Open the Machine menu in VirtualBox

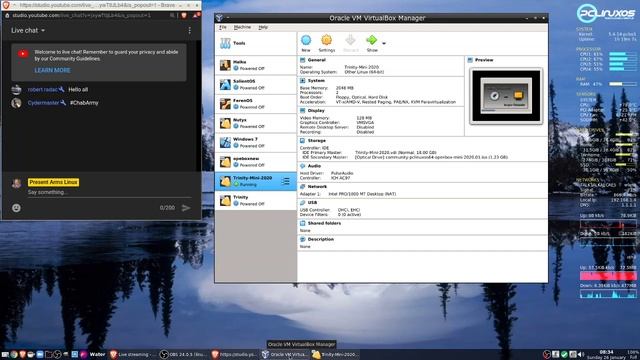[242, 27]
